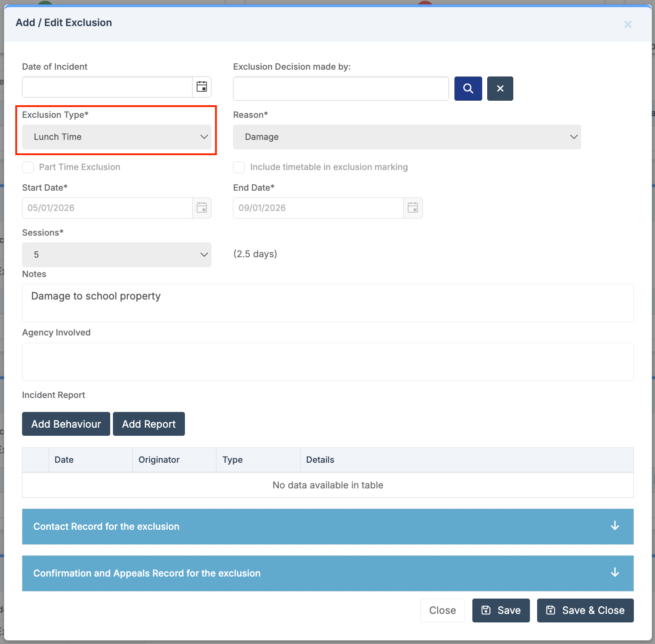The image size is (655, 644).
Task: Click the Add Behaviour button
Action: (x=66, y=424)
